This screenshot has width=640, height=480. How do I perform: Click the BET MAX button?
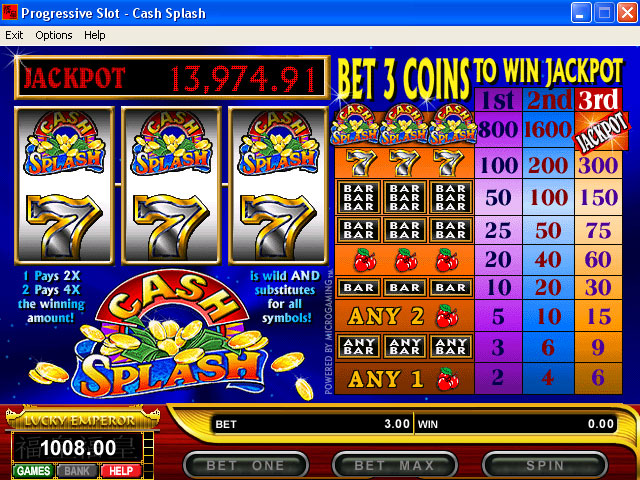(x=394, y=465)
